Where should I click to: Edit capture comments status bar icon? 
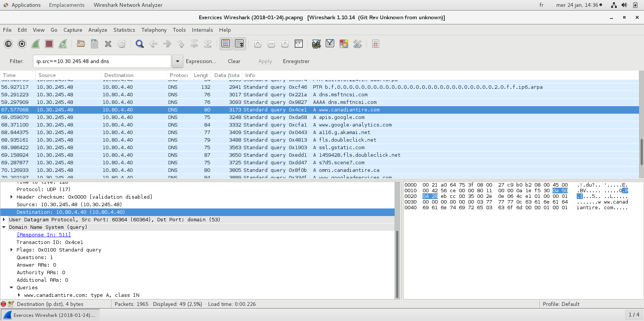click(x=11, y=304)
